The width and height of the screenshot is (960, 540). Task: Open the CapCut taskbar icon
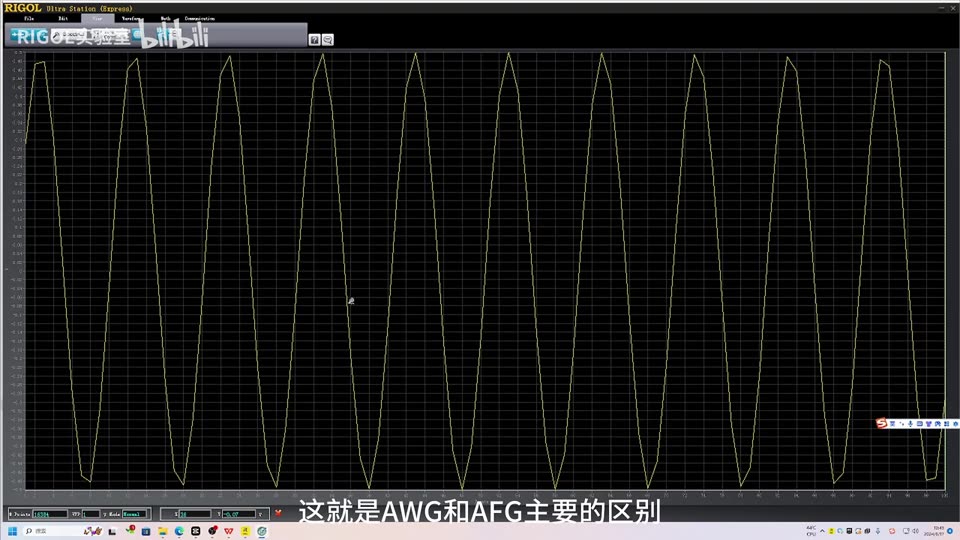pos(196,531)
